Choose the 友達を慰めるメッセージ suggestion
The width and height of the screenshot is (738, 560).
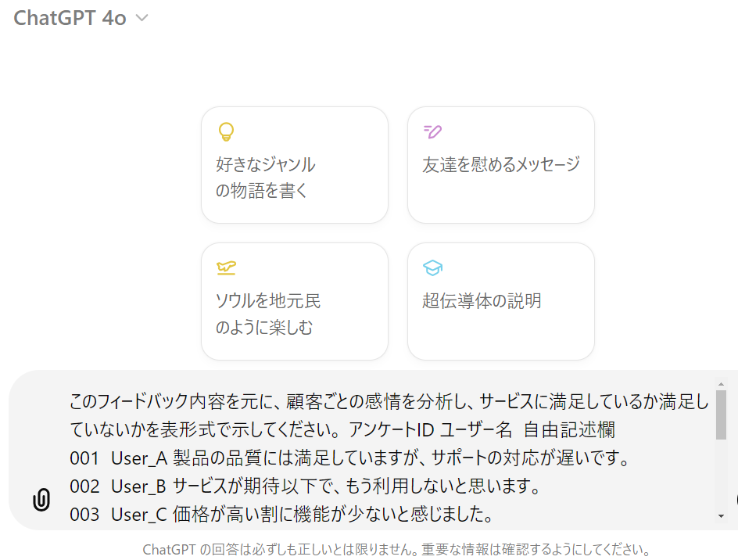[500, 165]
